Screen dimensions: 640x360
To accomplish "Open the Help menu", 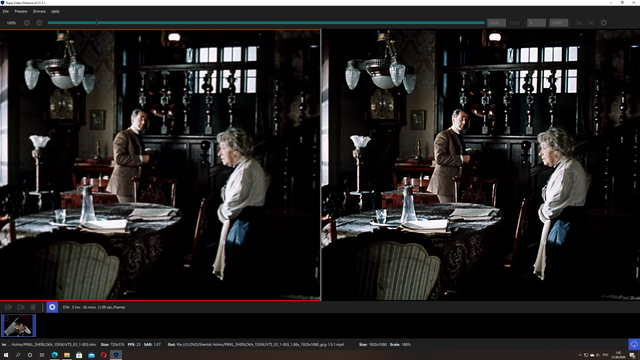I will (x=56, y=11).
